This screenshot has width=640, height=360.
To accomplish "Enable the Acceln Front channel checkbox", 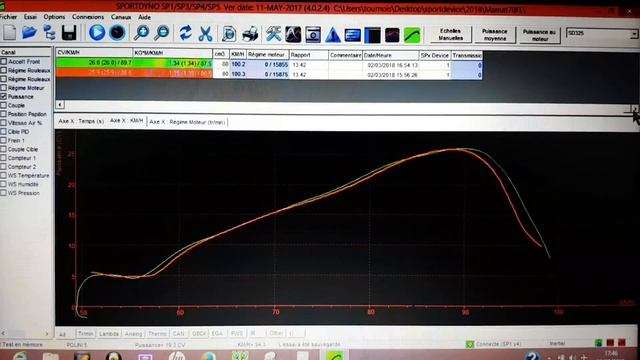I will point(4,61).
